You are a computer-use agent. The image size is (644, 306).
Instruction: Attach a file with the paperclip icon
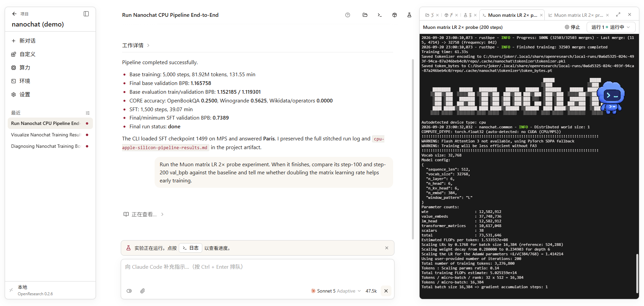[143, 291]
